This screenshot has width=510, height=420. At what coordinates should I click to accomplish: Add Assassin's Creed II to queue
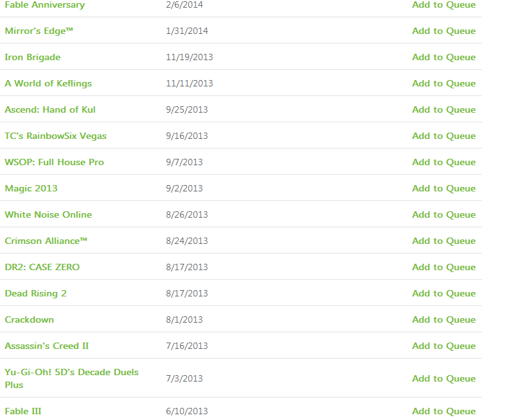[x=443, y=346]
